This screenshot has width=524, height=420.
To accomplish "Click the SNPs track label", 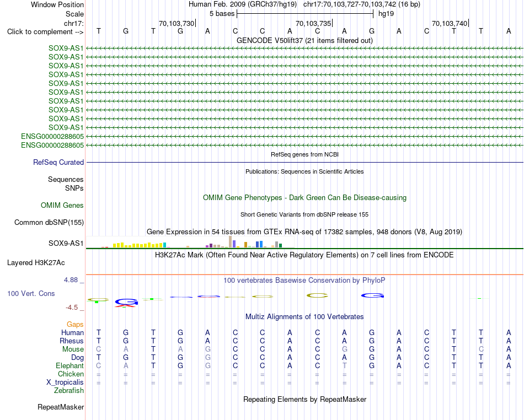I will pos(74,189).
